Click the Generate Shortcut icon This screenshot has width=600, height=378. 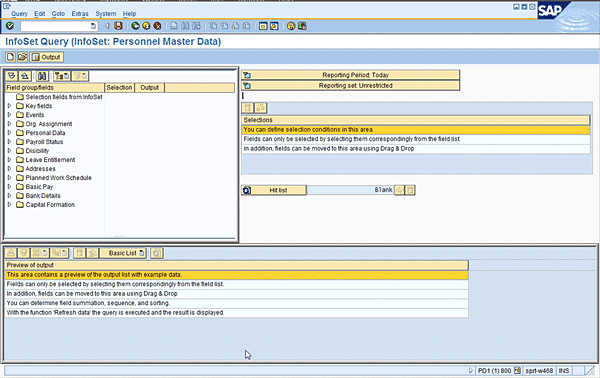click(x=274, y=26)
